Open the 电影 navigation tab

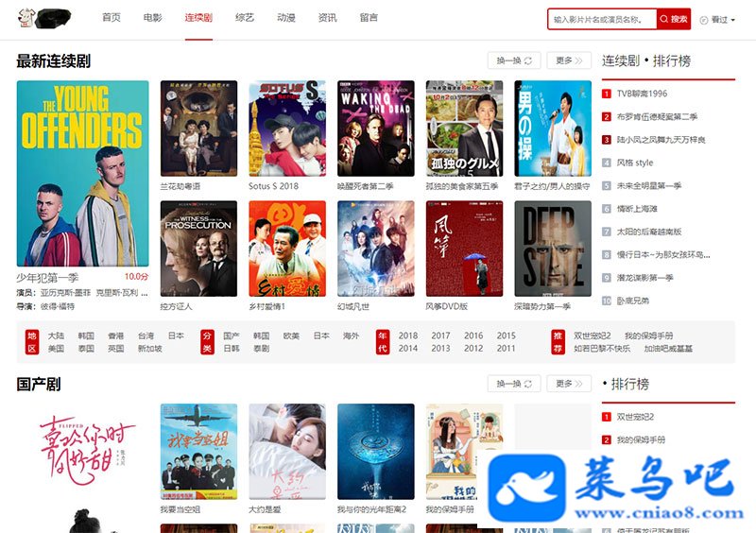[x=152, y=18]
